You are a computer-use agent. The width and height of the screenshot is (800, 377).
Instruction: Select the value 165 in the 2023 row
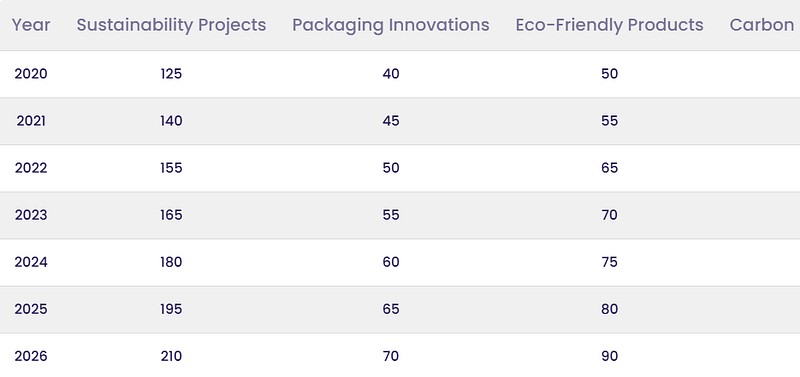click(171, 215)
